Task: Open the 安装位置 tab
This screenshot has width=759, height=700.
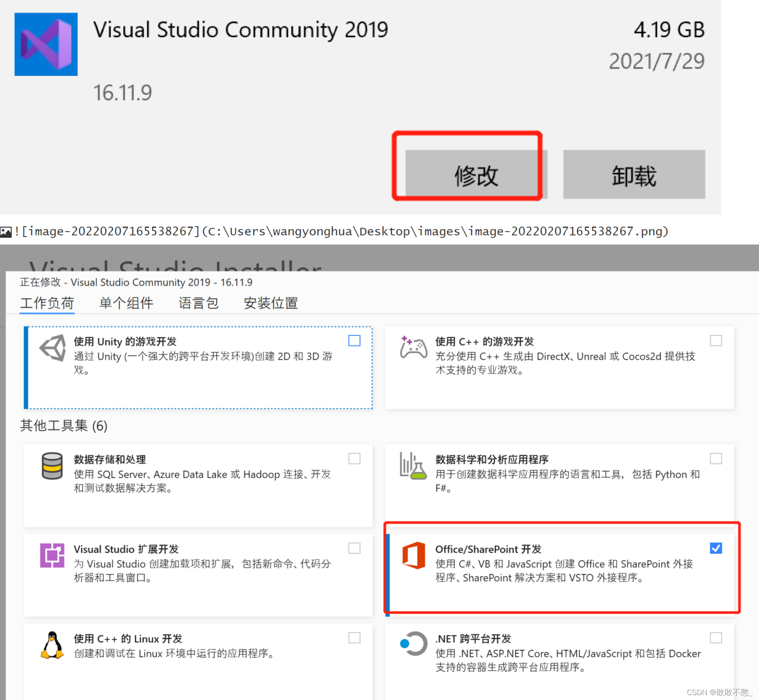Action: 271,303
